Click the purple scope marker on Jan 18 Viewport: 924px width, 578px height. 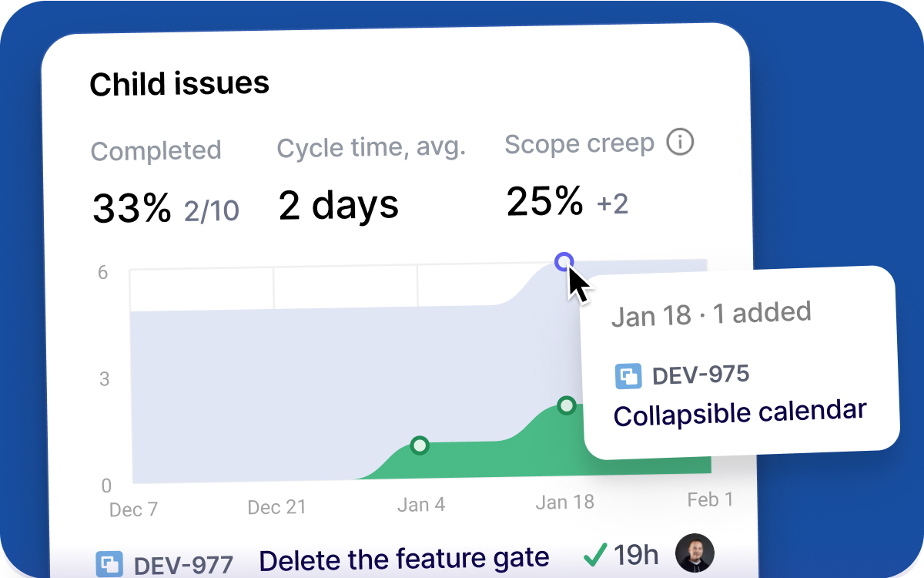pos(564,262)
